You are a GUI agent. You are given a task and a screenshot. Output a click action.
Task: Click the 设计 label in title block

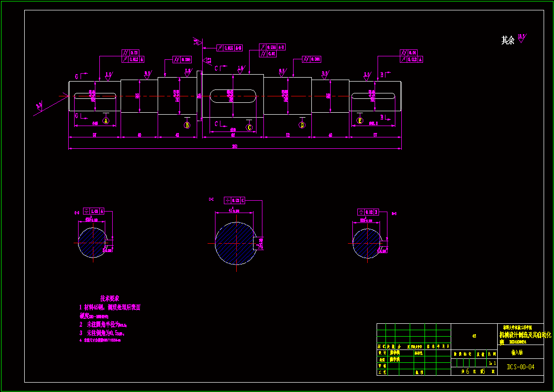point(382,353)
